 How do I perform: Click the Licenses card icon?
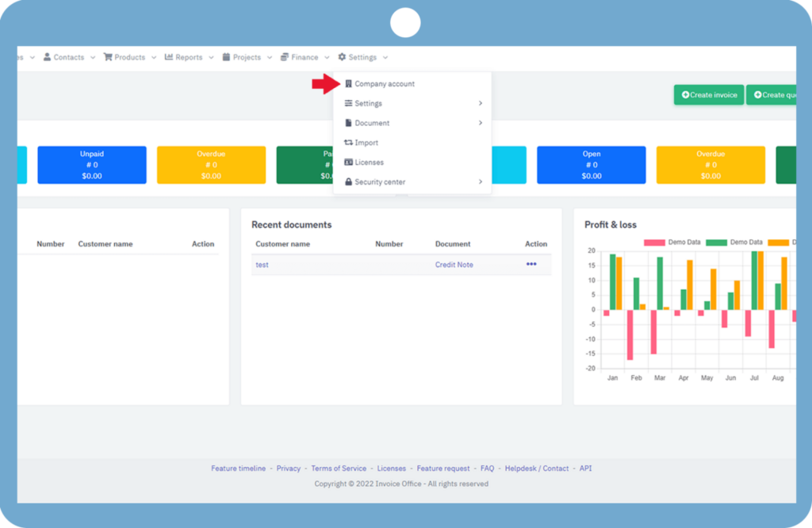[348, 163]
